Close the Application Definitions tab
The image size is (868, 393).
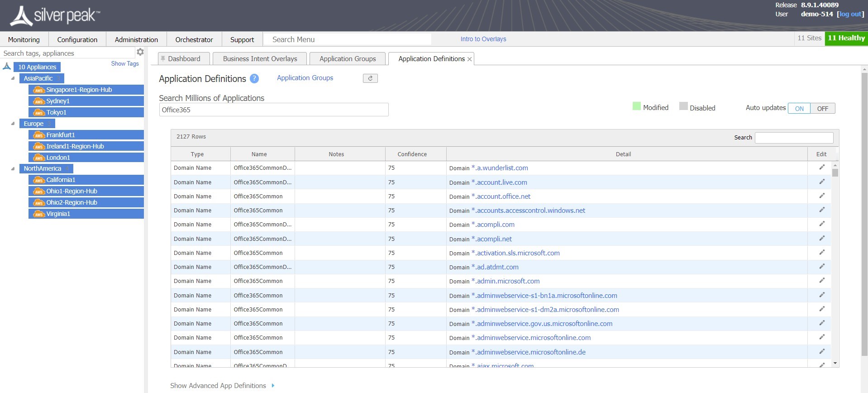(470, 59)
